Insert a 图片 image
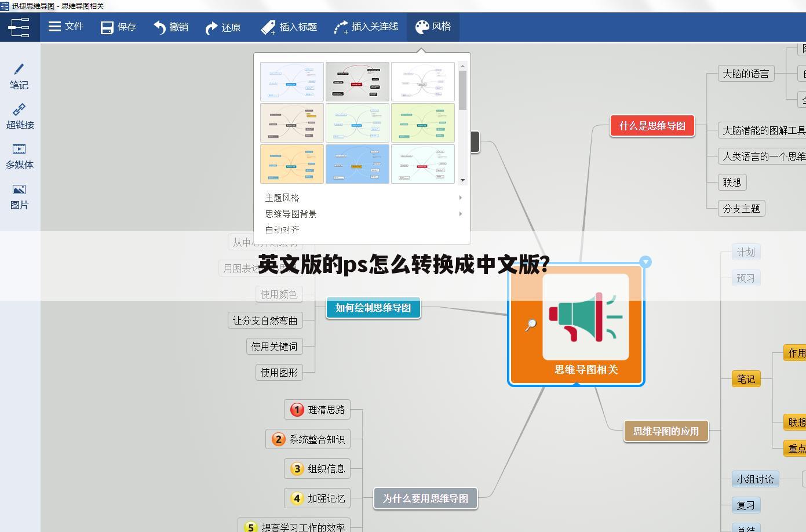Screen dimensions: 806x532 19,197
